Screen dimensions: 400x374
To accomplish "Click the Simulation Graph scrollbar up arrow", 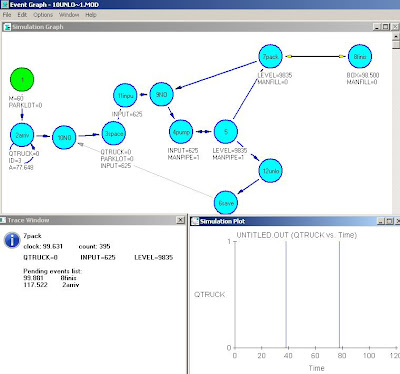I will coord(396,36).
